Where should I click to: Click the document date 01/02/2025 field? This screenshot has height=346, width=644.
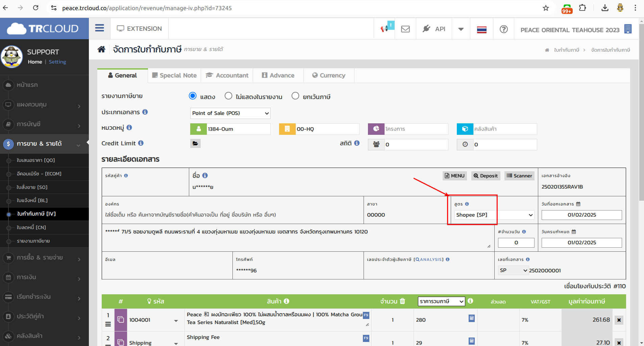click(581, 215)
